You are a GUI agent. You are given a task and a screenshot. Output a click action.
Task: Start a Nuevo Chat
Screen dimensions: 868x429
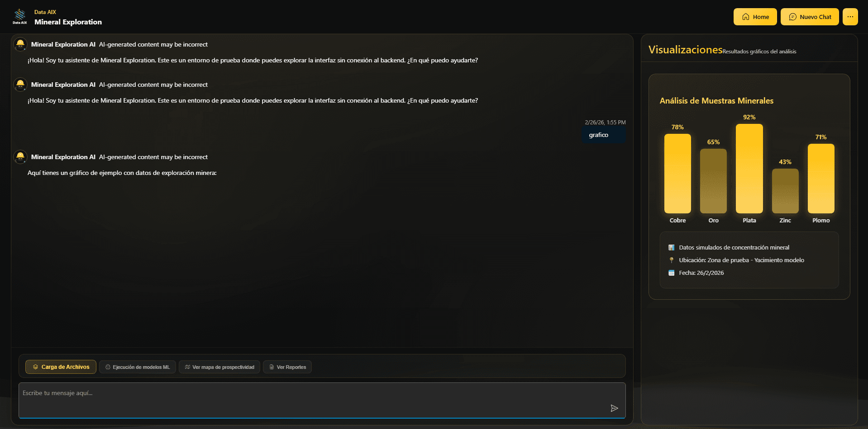[x=810, y=17]
